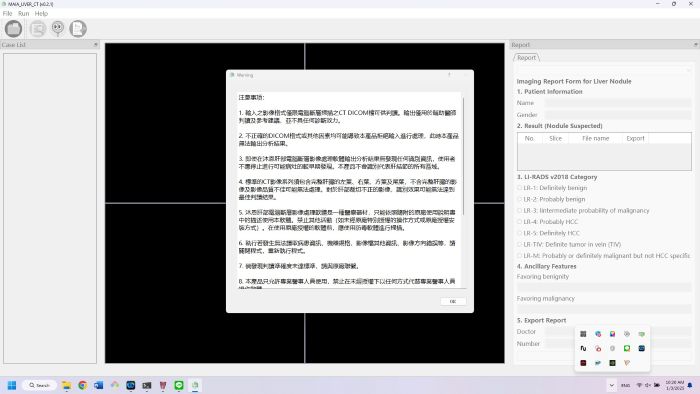Click the fu icon in tray overflow
This screenshot has width=700, height=394.
[x=583, y=348]
